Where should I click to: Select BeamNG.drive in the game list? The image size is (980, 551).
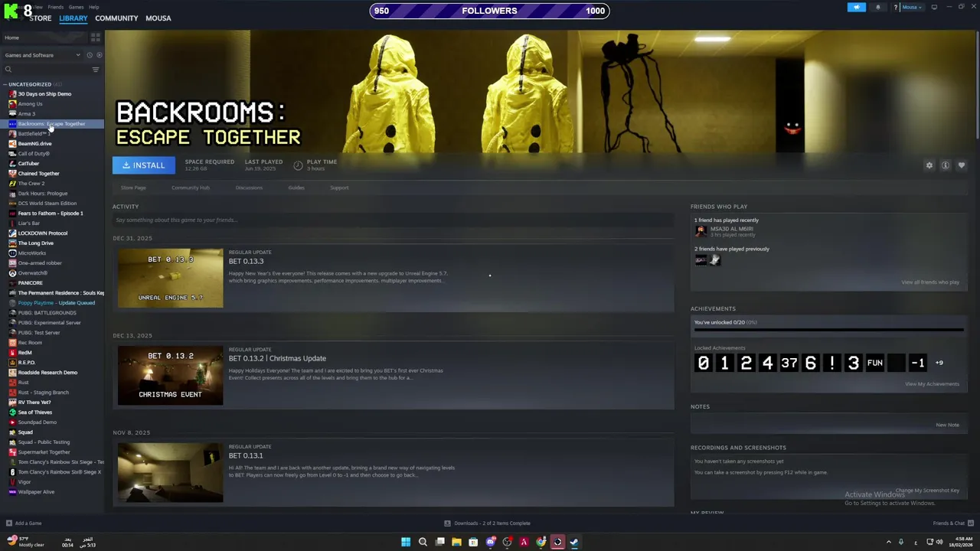coord(34,144)
